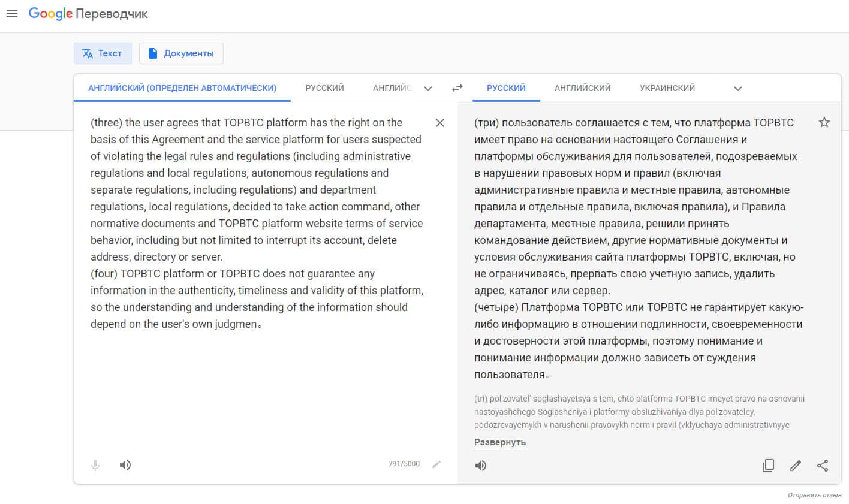Screen dimensions: 849x504
Task: Share the translation
Action: coord(823,466)
